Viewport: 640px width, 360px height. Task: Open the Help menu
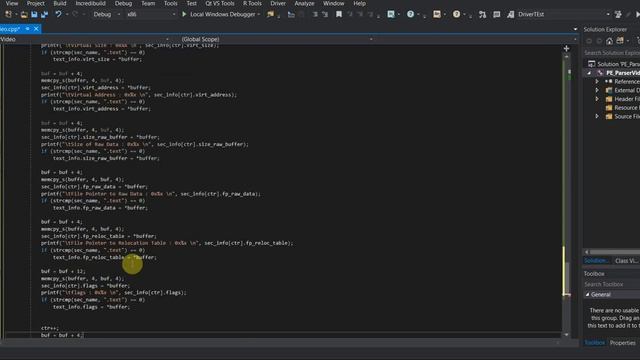point(359,3)
